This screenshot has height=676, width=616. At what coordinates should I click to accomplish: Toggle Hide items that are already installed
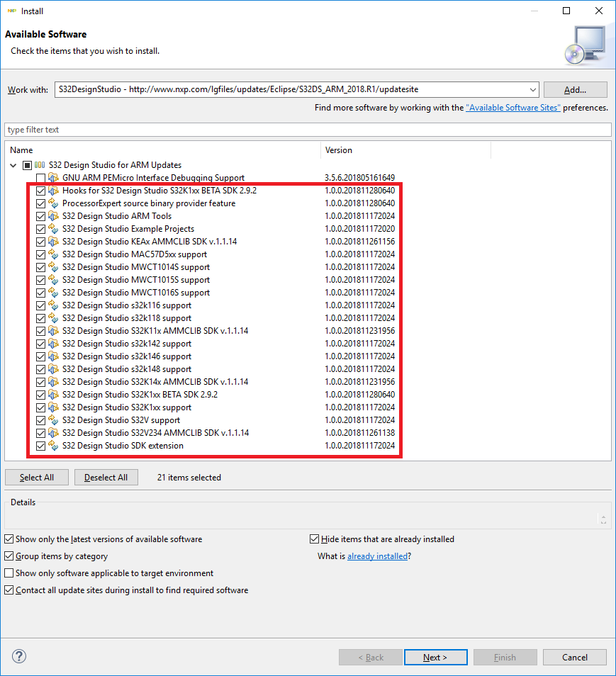tap(314, 539)
